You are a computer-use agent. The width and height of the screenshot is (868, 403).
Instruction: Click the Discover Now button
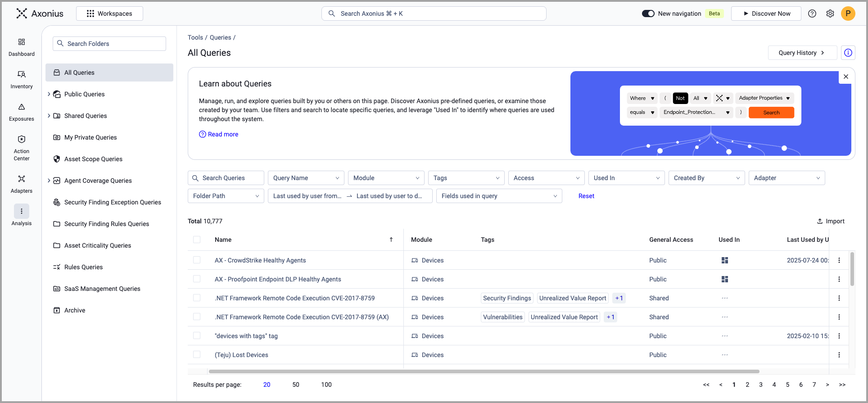[766, 14]
